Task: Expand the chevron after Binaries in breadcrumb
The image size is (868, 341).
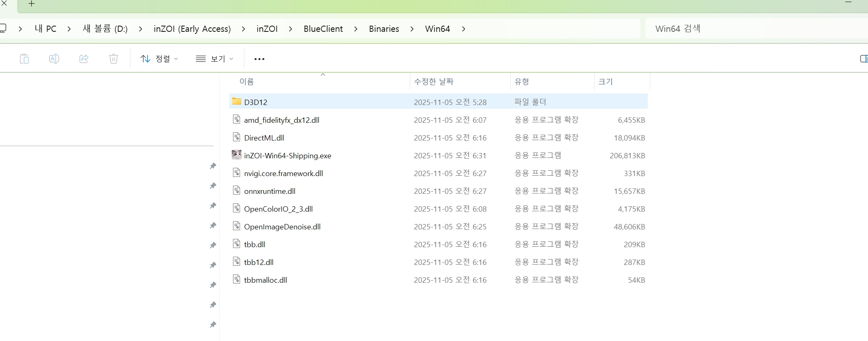Action: [x=412, y=29]
